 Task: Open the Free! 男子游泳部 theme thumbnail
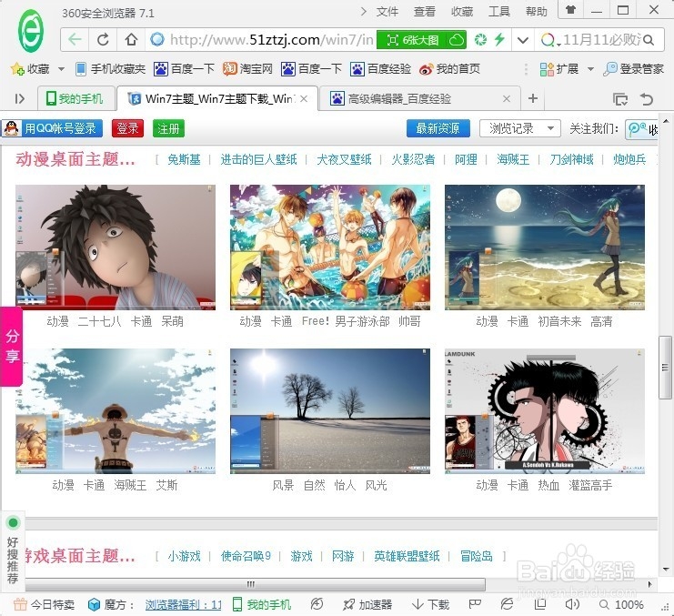[x=330, y=247]
